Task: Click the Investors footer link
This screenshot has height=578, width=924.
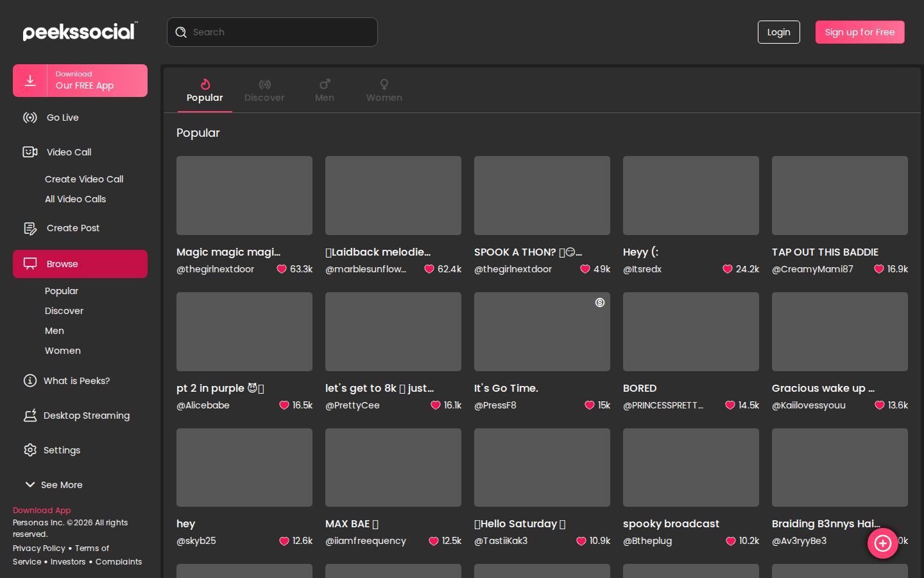Action: [68, 562]
